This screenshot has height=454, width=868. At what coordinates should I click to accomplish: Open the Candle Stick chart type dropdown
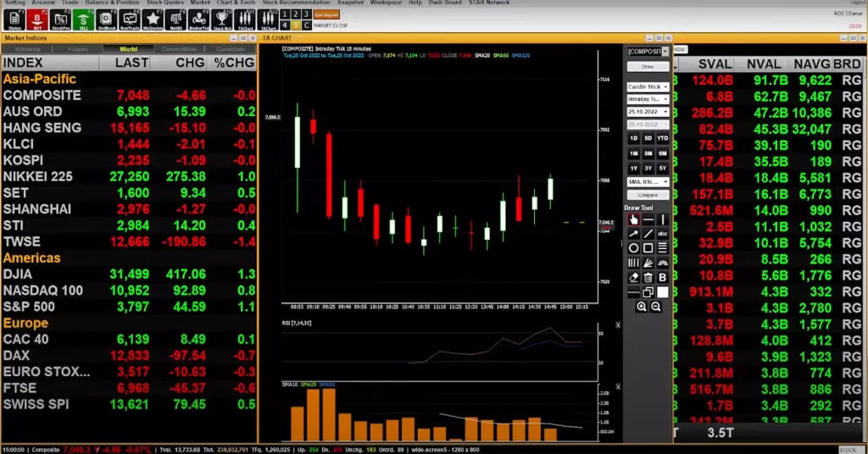pos(648,86)
